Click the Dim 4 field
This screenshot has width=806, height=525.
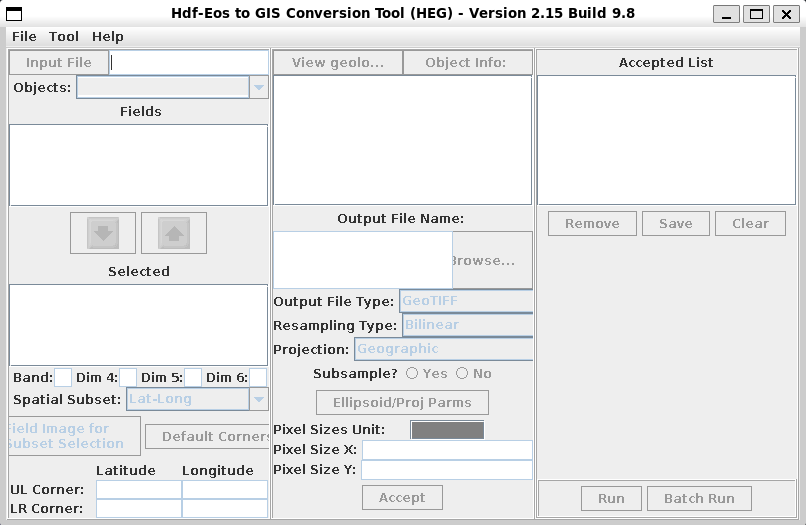click(127, 377)
